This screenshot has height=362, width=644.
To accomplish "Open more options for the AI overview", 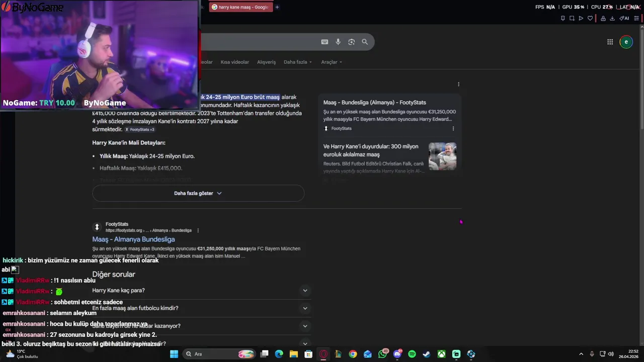I will coord(458,84).
